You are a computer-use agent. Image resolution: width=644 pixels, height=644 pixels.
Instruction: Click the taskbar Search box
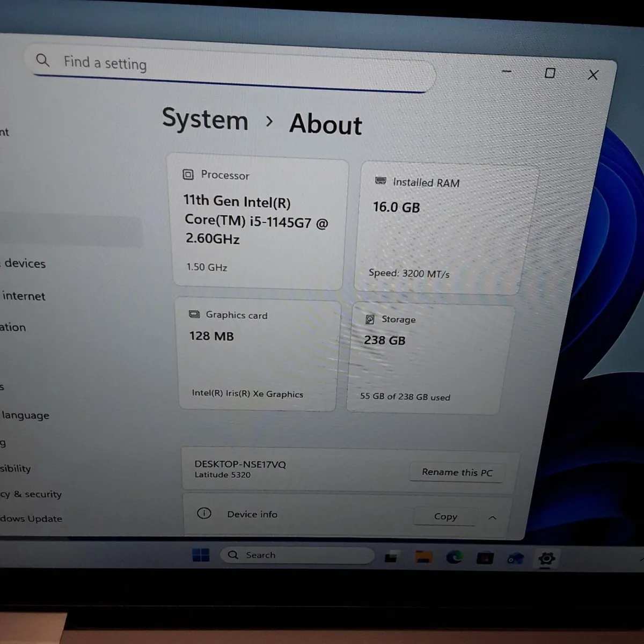[297, 555]
